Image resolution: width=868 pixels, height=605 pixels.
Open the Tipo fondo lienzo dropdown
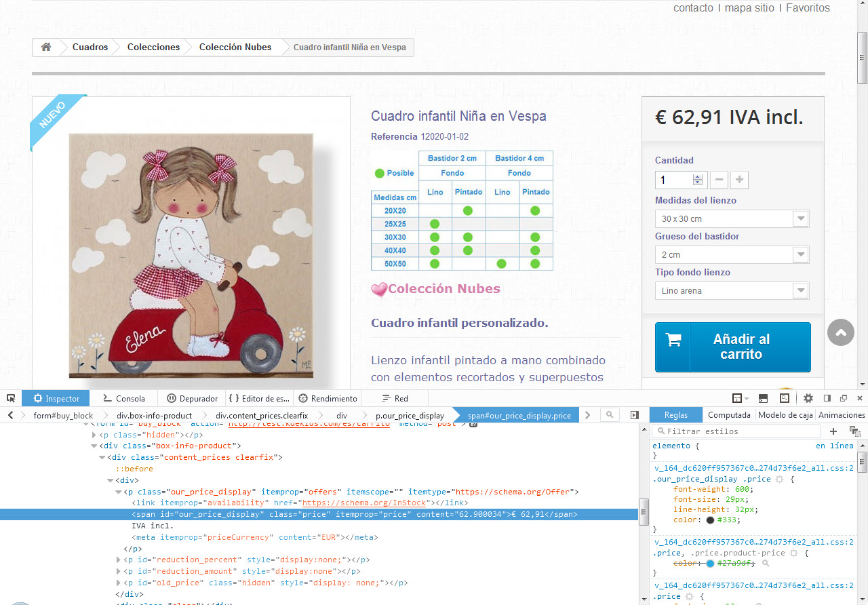(x=732, y=291)
